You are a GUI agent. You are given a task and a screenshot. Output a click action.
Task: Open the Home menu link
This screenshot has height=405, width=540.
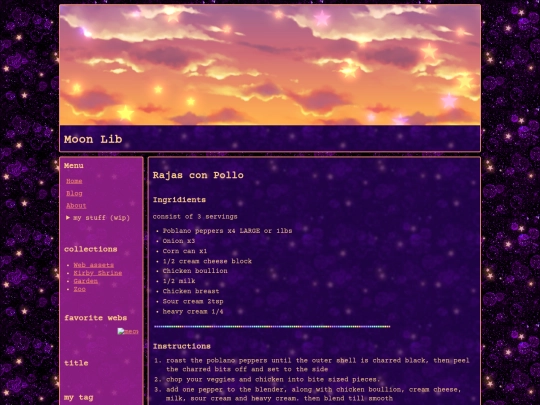tap(74, 181)
